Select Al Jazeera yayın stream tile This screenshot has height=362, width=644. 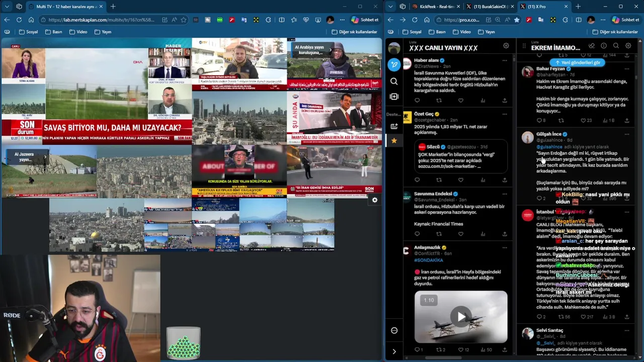[x=48, y=172]
